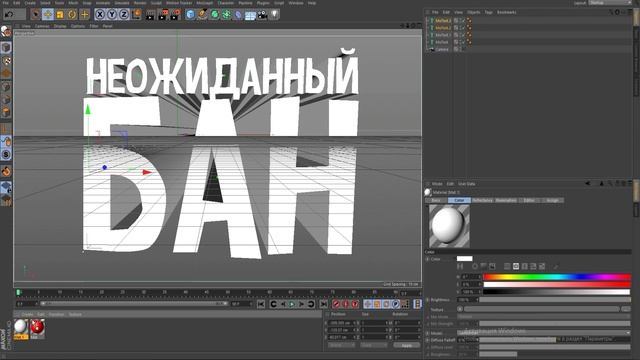Expand the Color parameter disclosure arrow
The width and height of the screenshot is (640, 360).
click(x=428, y=259)
